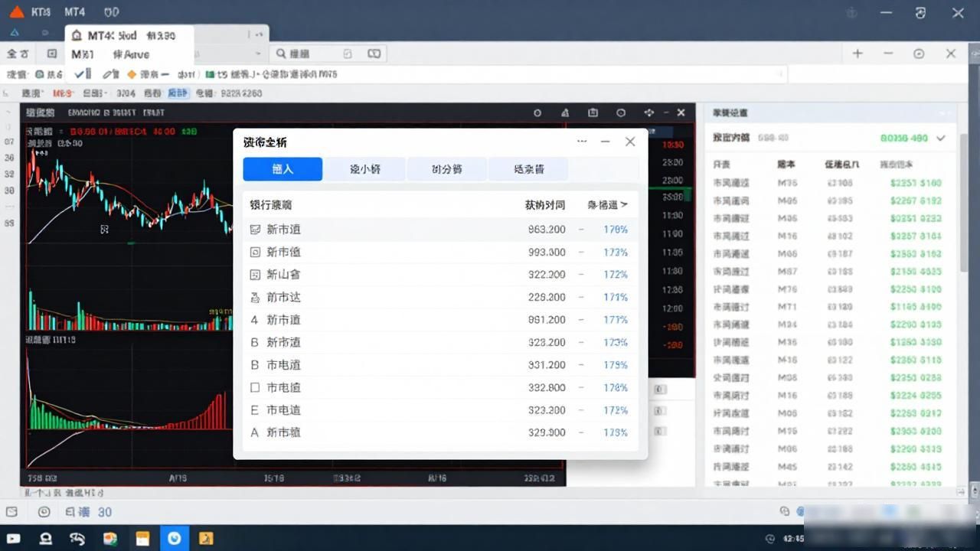Image resolution: width=980 pixels, height=551 pixels.
Task: Click the clock icon in the bottom status bar
Action: tap(44, 512)
